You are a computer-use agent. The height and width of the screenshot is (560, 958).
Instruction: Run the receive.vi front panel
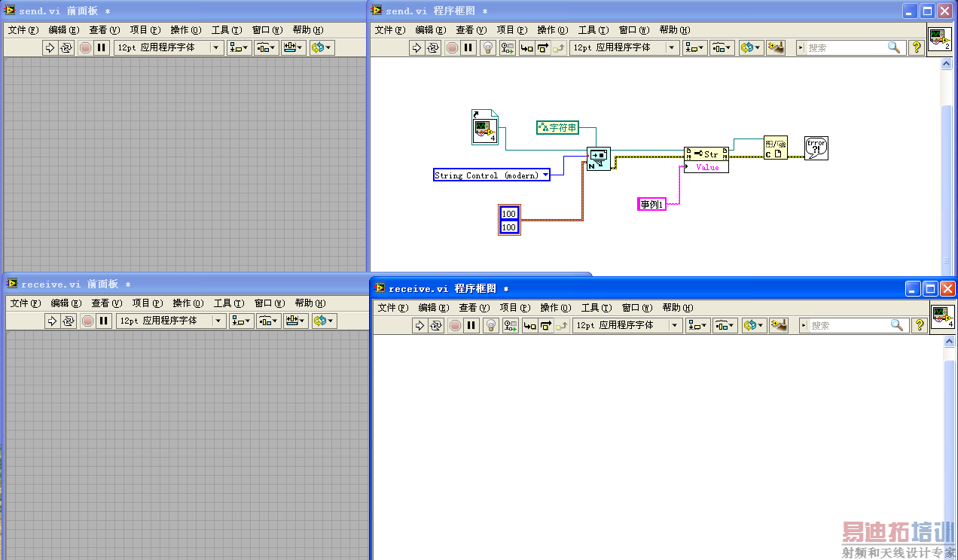point(52,321)
